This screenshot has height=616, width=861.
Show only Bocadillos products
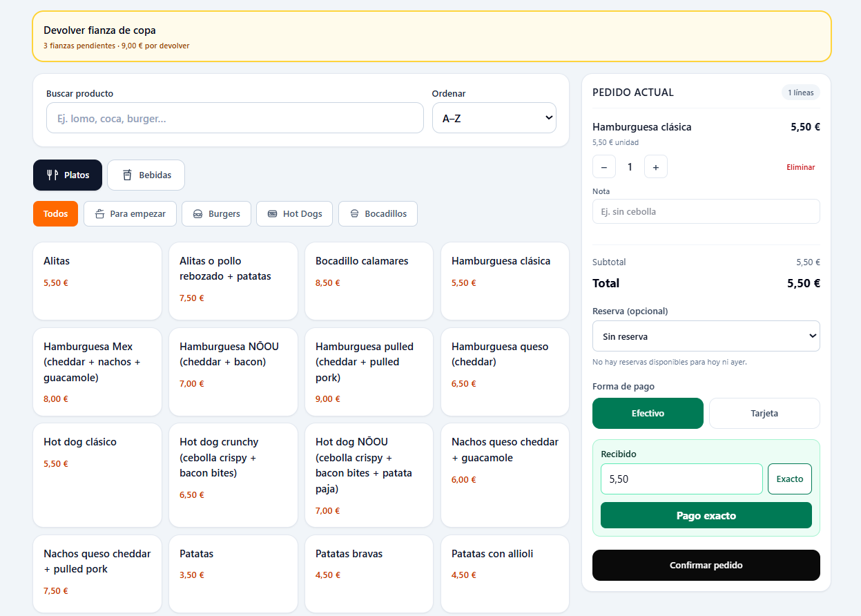(378, 213)
